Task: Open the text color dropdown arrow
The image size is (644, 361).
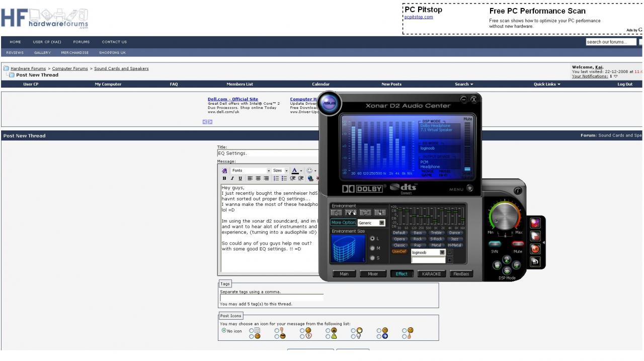Action: [x=301, y=171]
